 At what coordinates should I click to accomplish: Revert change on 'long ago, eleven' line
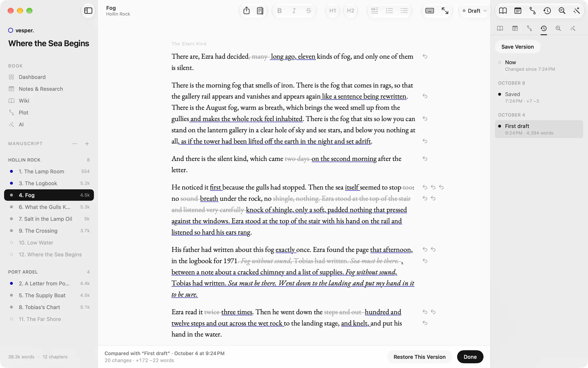[x=425, y=56]
